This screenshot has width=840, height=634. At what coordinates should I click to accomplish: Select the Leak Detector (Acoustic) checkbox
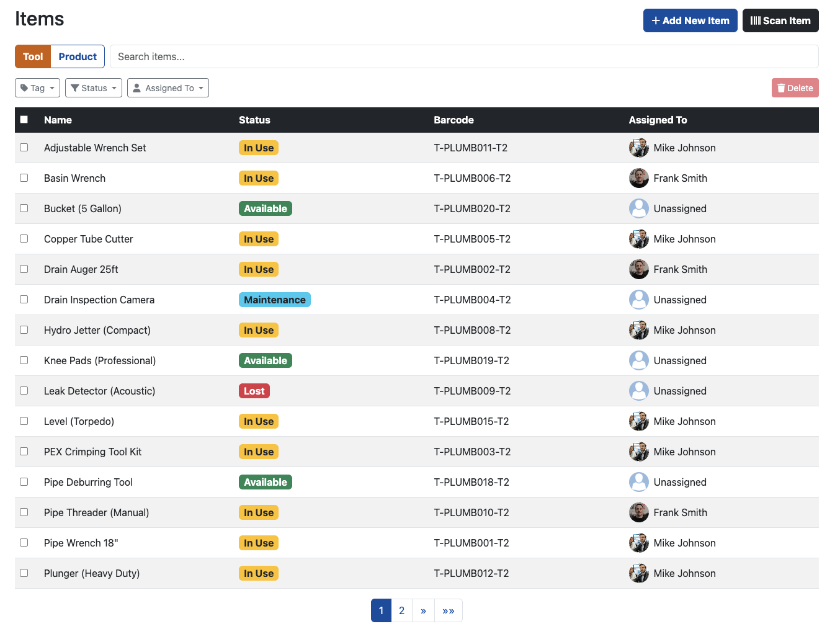(x=24, y=390)
